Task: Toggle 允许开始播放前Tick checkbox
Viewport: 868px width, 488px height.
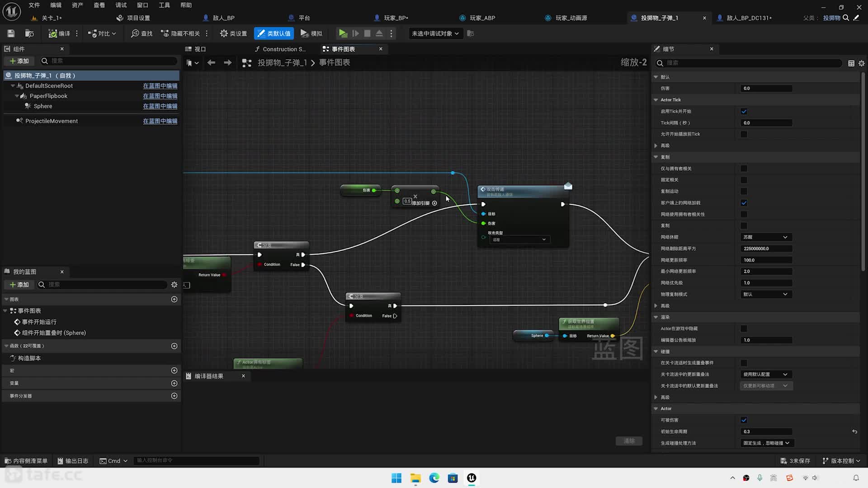Action: tap(744, 134)
